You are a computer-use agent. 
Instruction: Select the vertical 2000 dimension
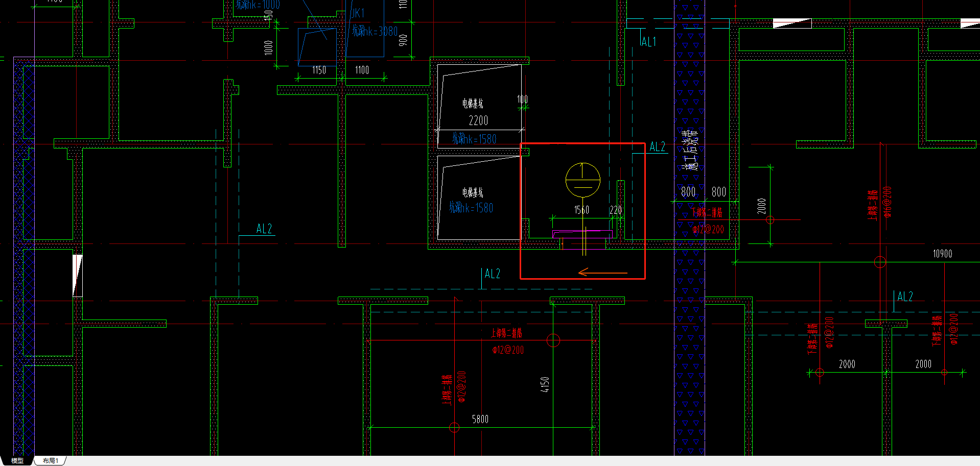click(x=761, y=206)
